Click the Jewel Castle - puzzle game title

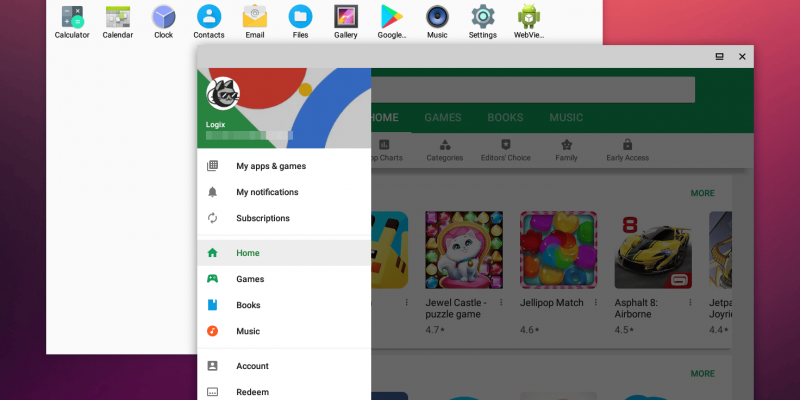pyautogui.click(x=456, y=308)
